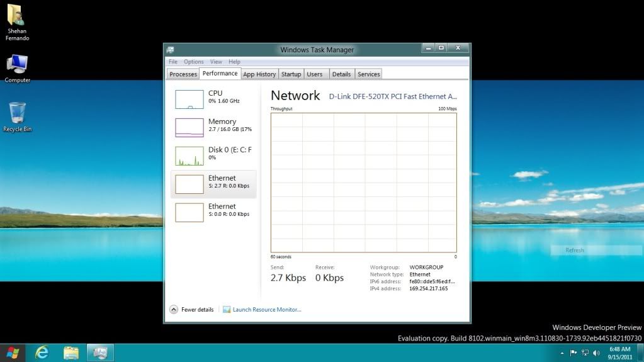Open the Shehan Fernando desktop folder
The width and height of the screenshot is (644, 362).
coord(17,22)
